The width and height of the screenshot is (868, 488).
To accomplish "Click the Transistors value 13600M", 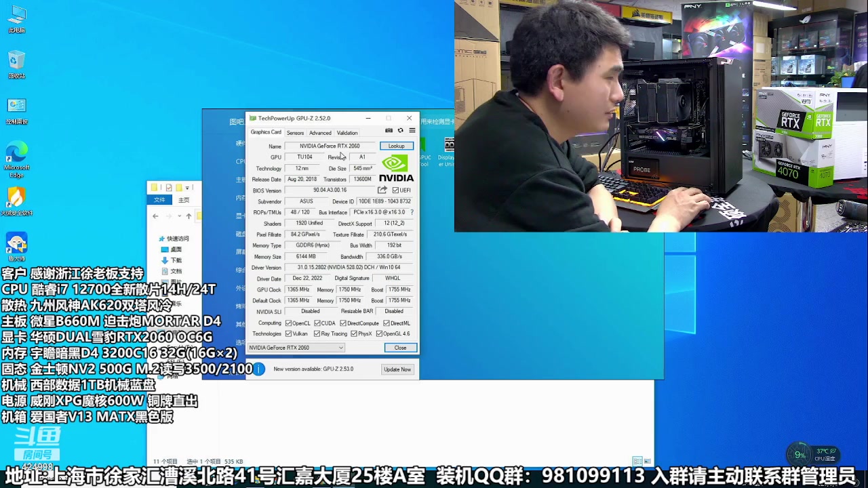I will click(363, 180).
